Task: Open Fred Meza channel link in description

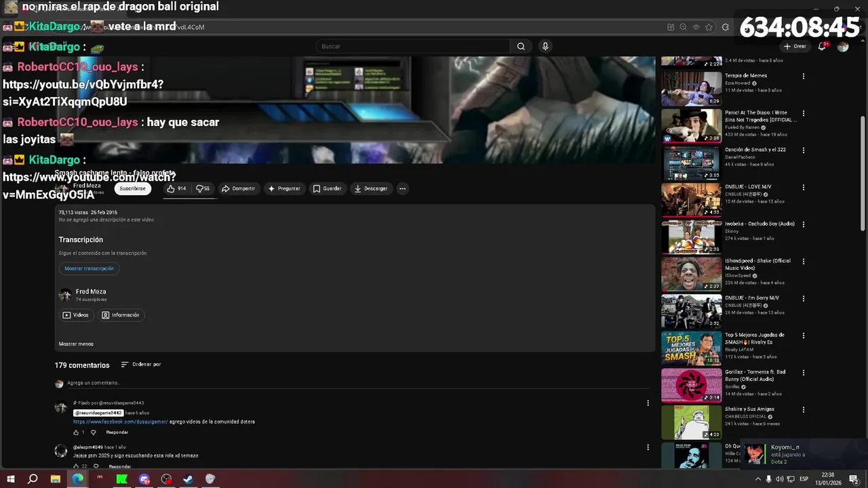Action: coord(91,291)
